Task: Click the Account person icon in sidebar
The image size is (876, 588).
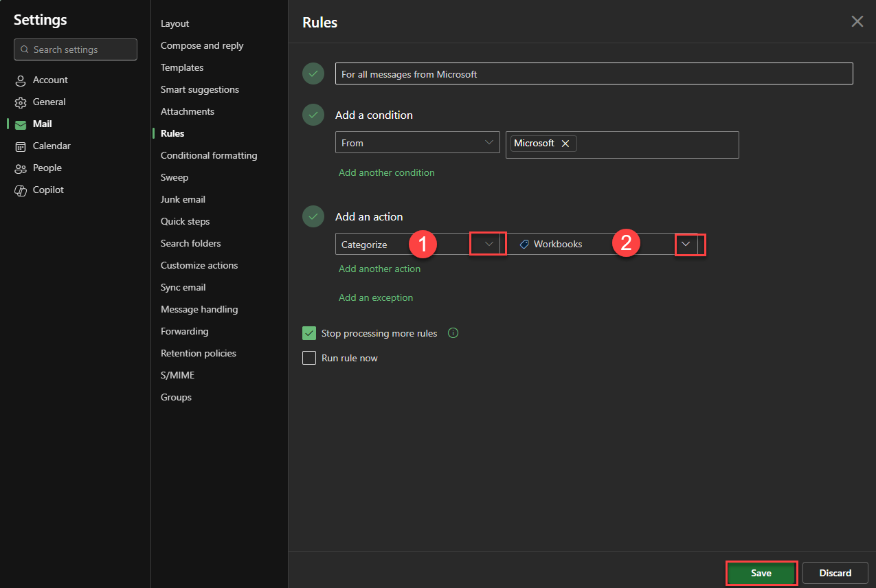Action: pyautogui.click(x=21, y=80)
